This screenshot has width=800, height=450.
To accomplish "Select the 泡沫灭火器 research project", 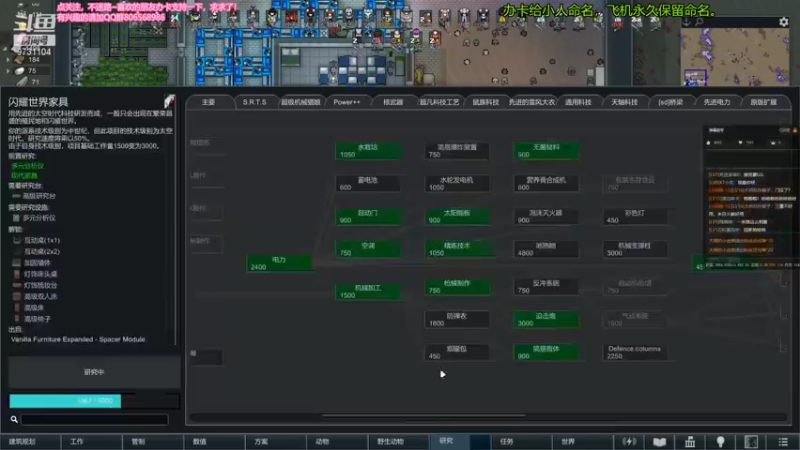I will (x=546, y=216).
